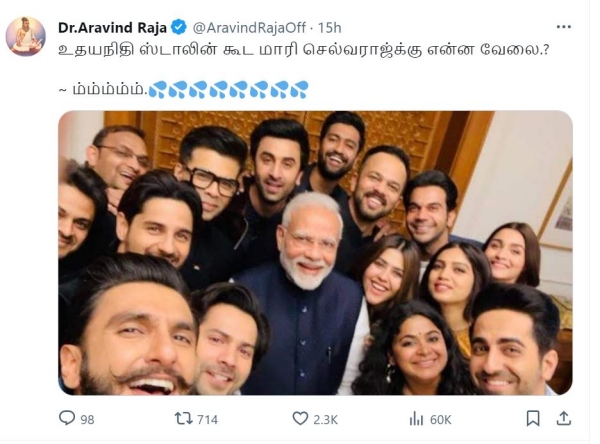Open the view analytics bar chart icon

pyautogui.click(x=417, y=418)
